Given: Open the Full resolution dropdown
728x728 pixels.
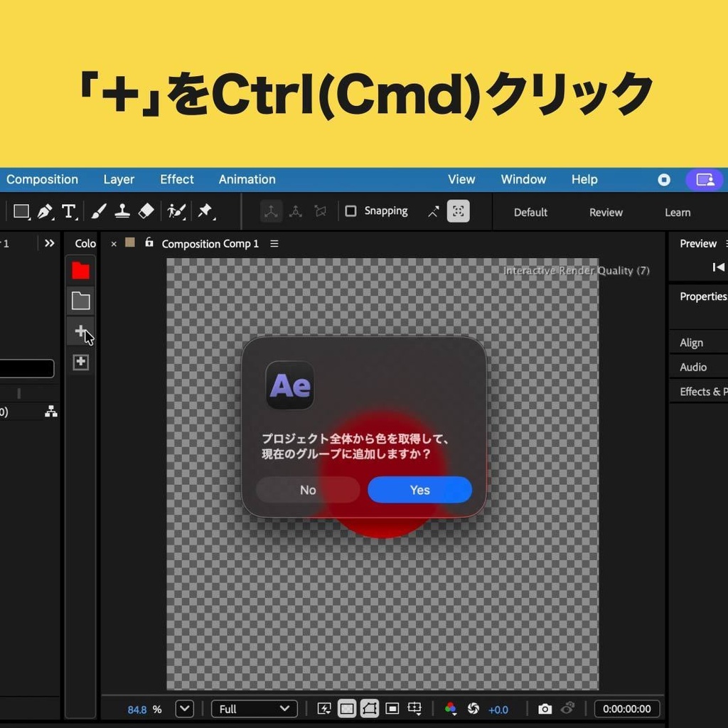Looking at the screenshot, I should [254, 709].
